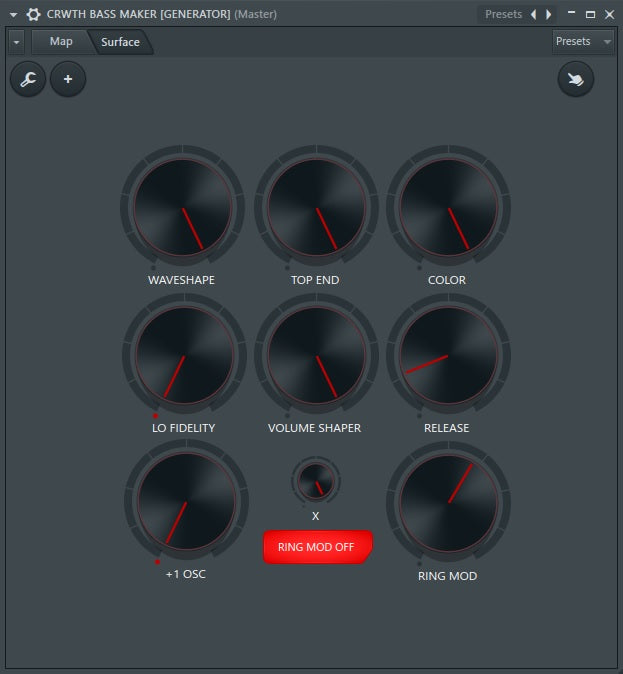This screenshot has height=674, width=623.
Task: Click the wrench settings icon
Action: (28, 79)
